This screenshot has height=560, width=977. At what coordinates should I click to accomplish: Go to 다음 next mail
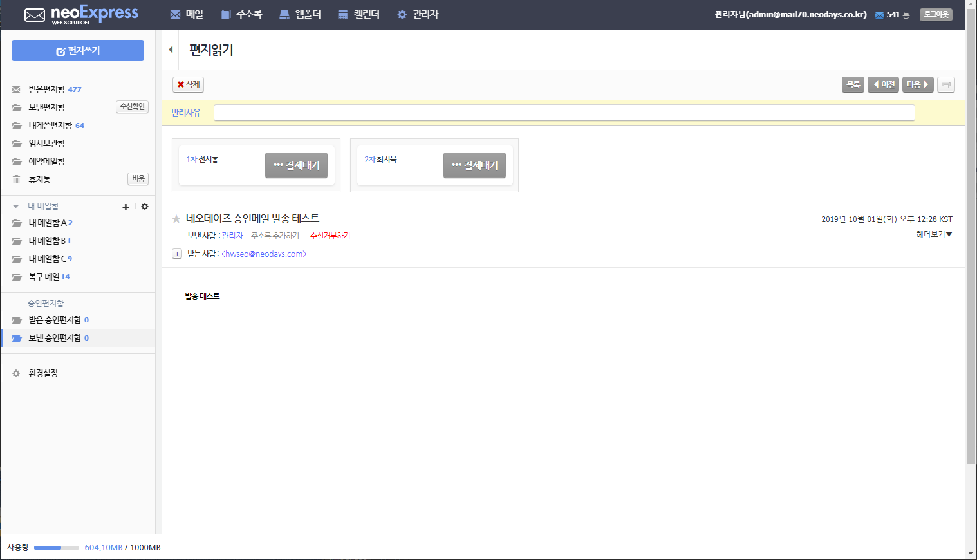click(918, 84)
